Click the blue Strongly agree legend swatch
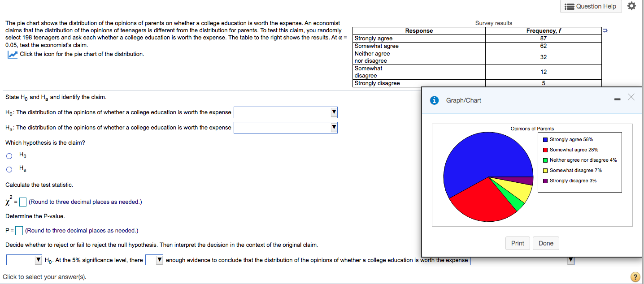Viewport: 644px width, 284px height. [x=545, y=140]
